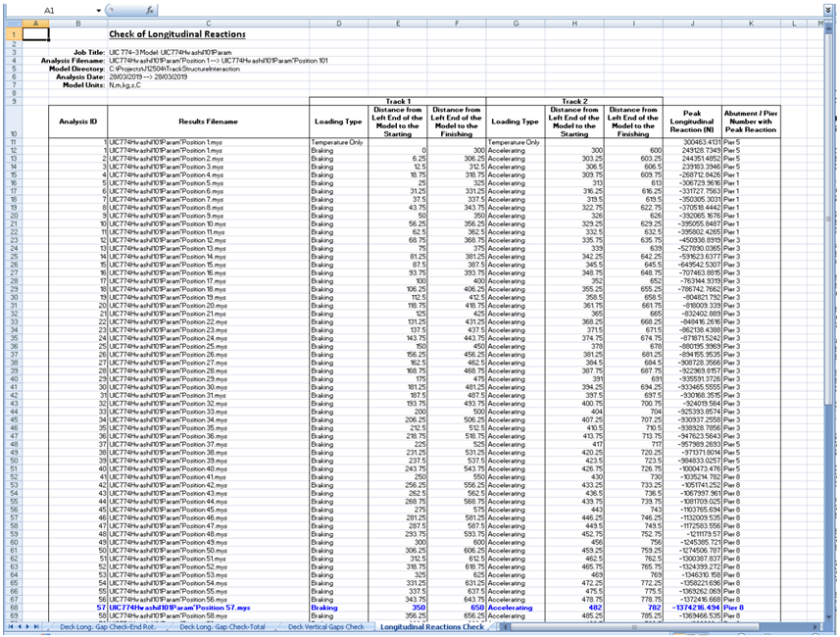840x637 pixels.
Task: Click the Insert Function fx icon
Action: coord(148,9)
